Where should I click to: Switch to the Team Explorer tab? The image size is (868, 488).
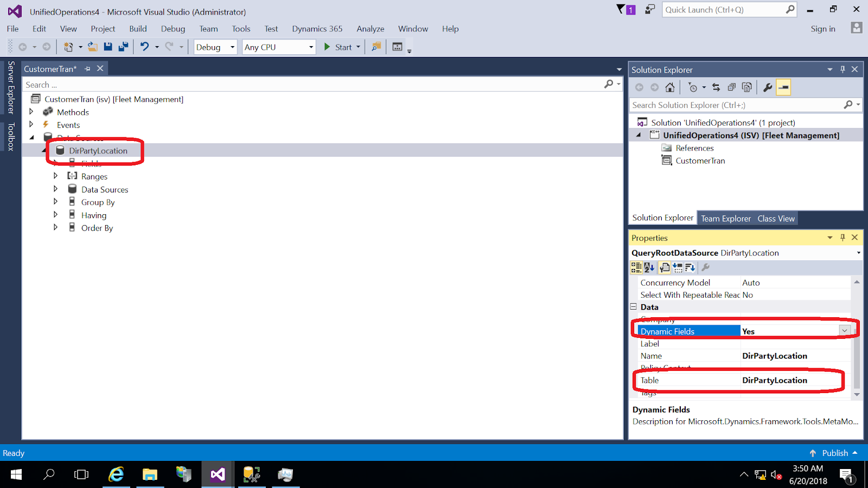click(726, 219)
